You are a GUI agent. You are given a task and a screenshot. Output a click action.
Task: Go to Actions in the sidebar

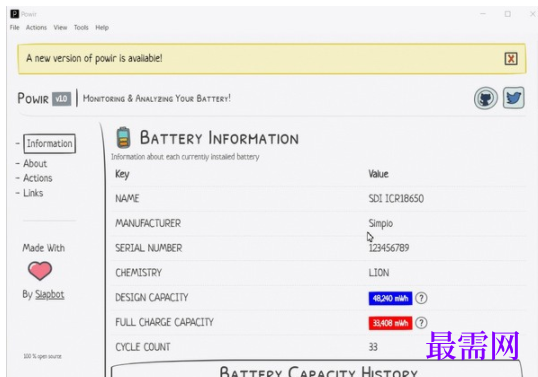[x=38, y=178]
